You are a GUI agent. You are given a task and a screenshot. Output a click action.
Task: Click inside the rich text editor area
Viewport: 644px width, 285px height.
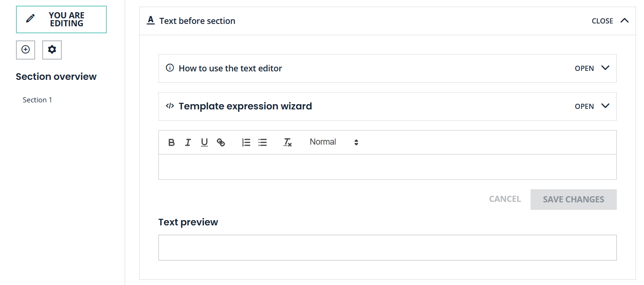coord(387,167)
